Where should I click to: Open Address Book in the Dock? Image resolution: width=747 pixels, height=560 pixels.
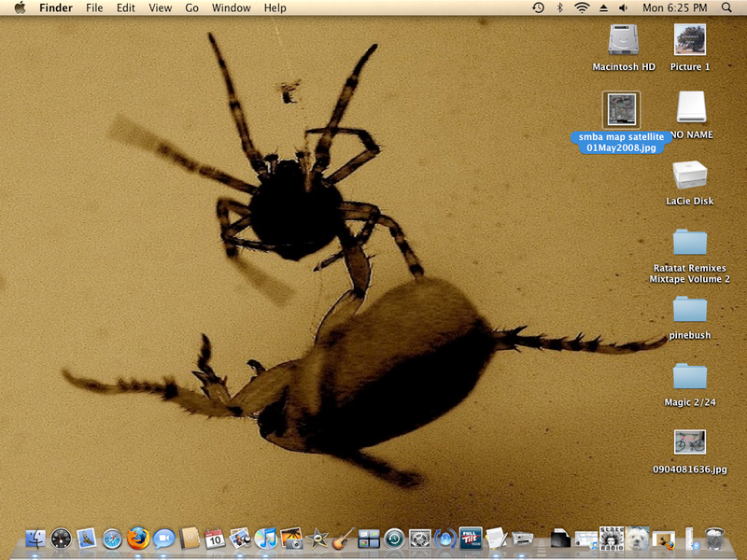click(190, 539)
